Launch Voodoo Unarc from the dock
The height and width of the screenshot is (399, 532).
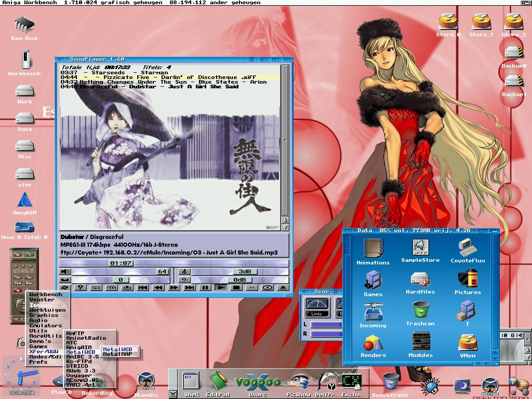[258, 385]
